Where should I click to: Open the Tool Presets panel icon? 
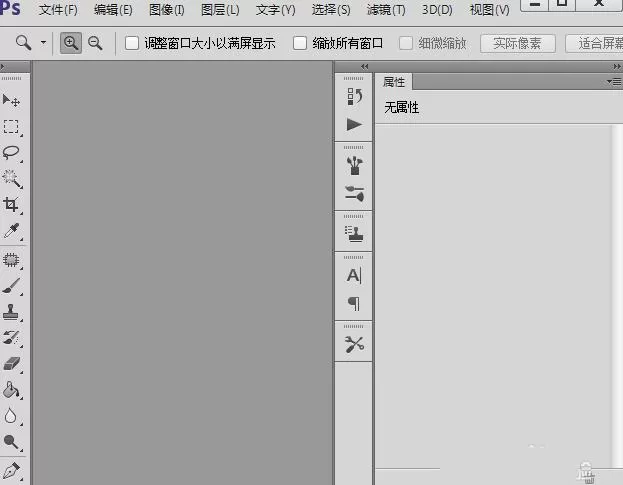tap(354, 344)
